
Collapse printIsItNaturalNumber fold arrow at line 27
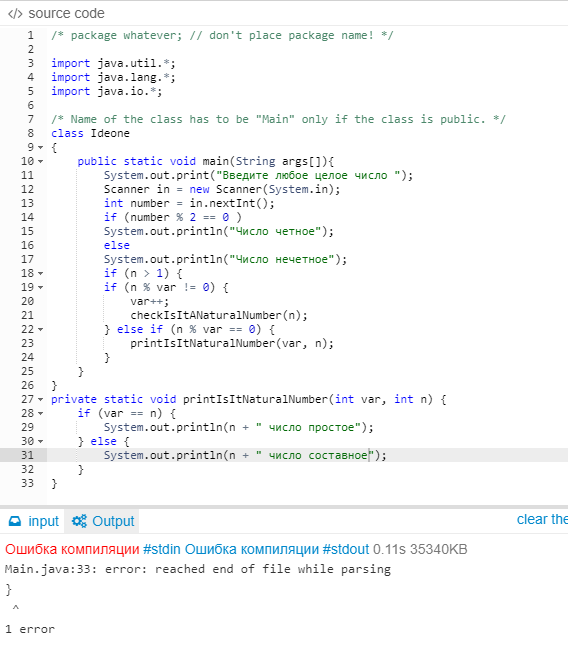40,400
